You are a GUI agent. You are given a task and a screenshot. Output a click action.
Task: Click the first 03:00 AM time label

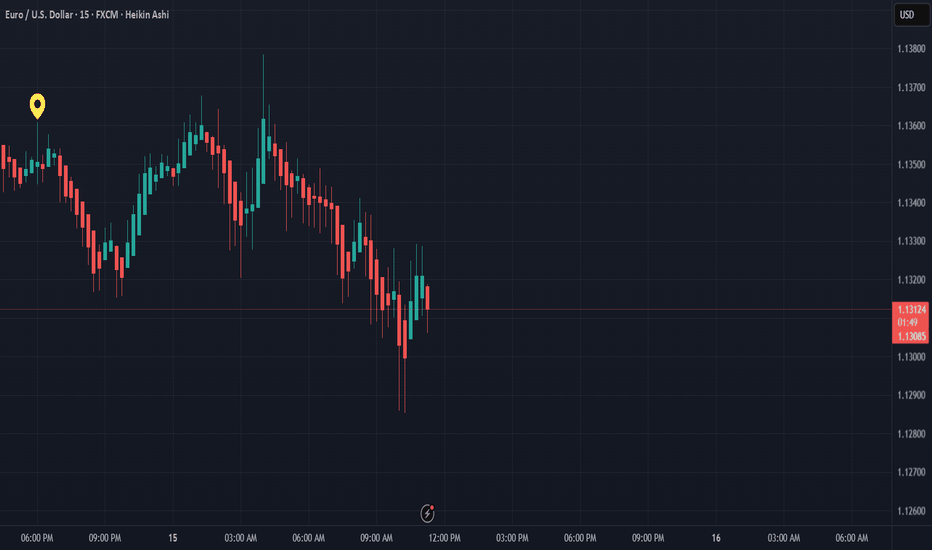[241, 538]
